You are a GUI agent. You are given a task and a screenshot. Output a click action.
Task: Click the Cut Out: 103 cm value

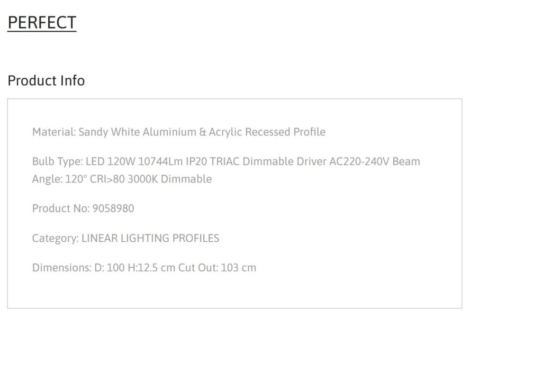pyautogui.click(x=217, y=268)
